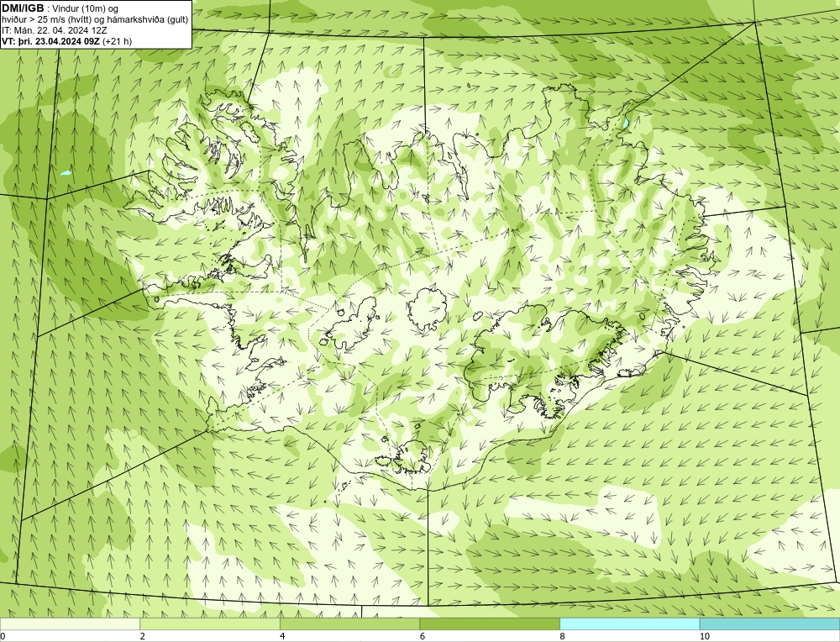Click the legend value label '6'

click(423, 636)
